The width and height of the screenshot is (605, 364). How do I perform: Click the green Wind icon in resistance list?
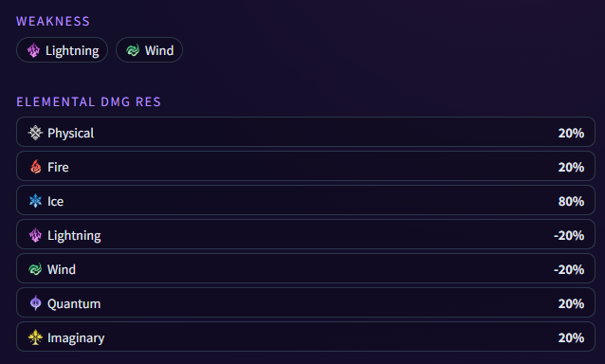[x=35, y=269]
